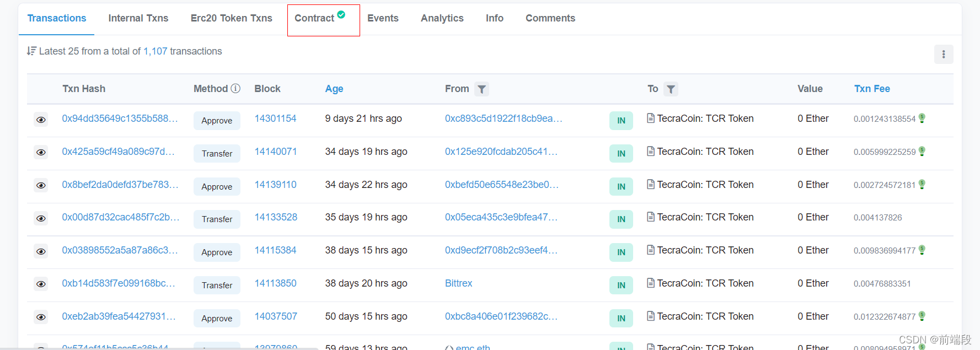Open transaction hash 0x8bef2da0defd37be783

[x=120, y=185]
